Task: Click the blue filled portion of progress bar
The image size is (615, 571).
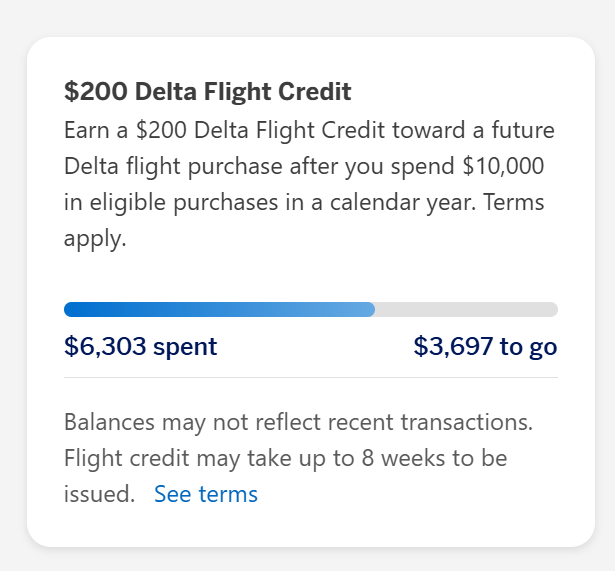Action: [219, 309]
